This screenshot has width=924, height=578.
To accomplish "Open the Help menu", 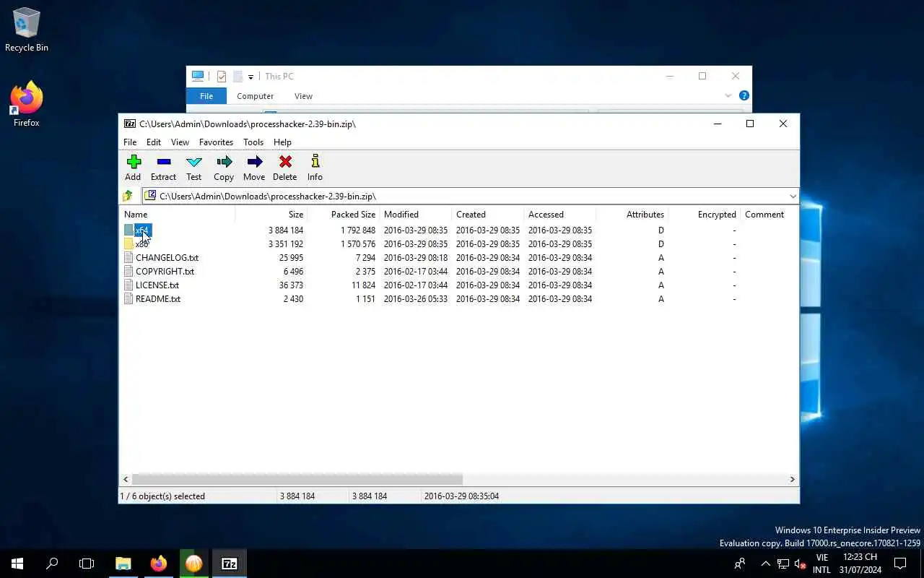I will 282,142.
